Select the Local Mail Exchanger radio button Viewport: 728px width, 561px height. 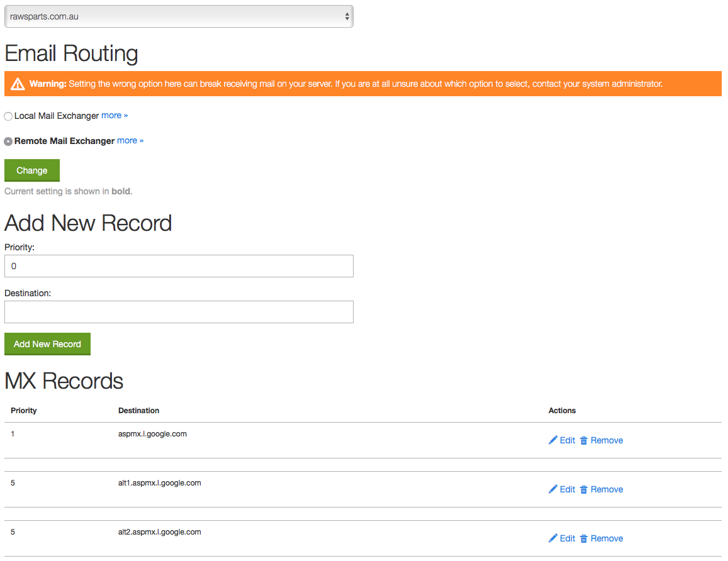click(x=8, y=116)
